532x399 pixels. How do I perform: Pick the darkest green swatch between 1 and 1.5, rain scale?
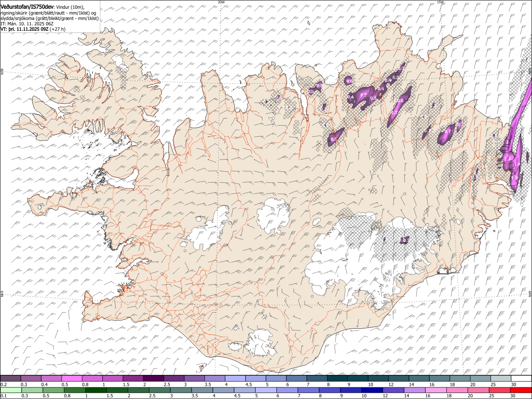[x=96, y=390]
